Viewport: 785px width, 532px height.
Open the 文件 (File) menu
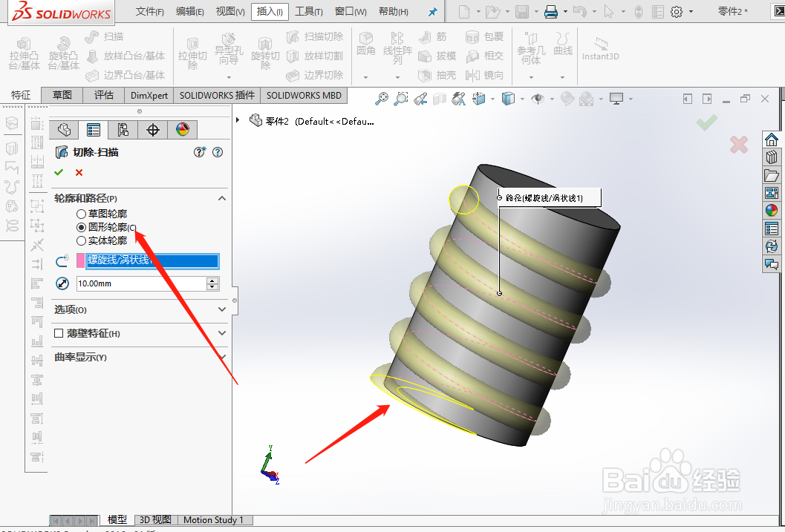pos(150,11)
